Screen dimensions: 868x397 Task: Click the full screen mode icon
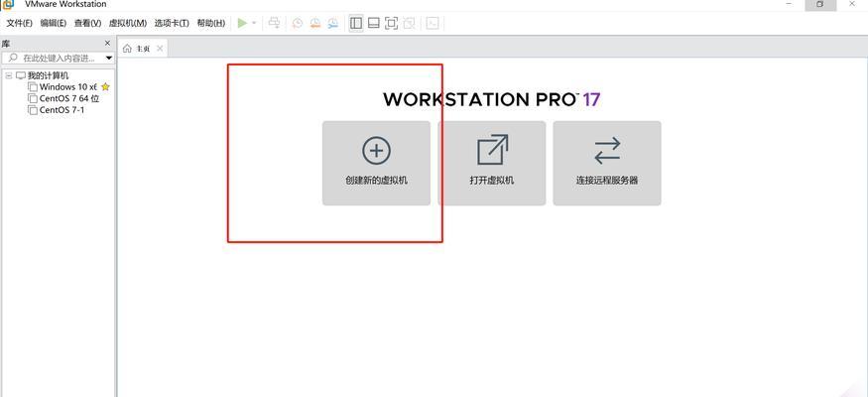tap(392, 23)
